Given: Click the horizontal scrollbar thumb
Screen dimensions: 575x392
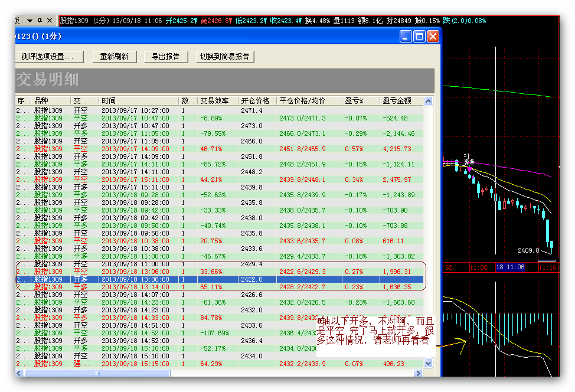Looking at the screenshot, I should pos(97,373).
